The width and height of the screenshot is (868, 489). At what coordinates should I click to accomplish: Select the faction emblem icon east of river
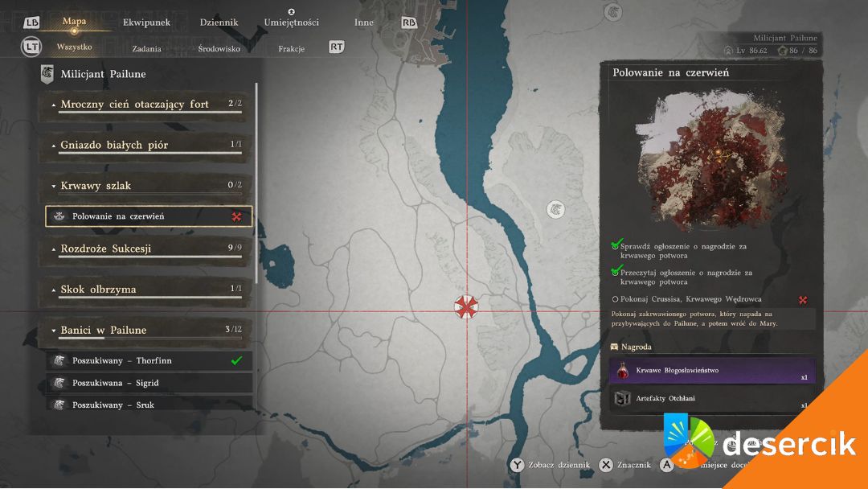555,209
